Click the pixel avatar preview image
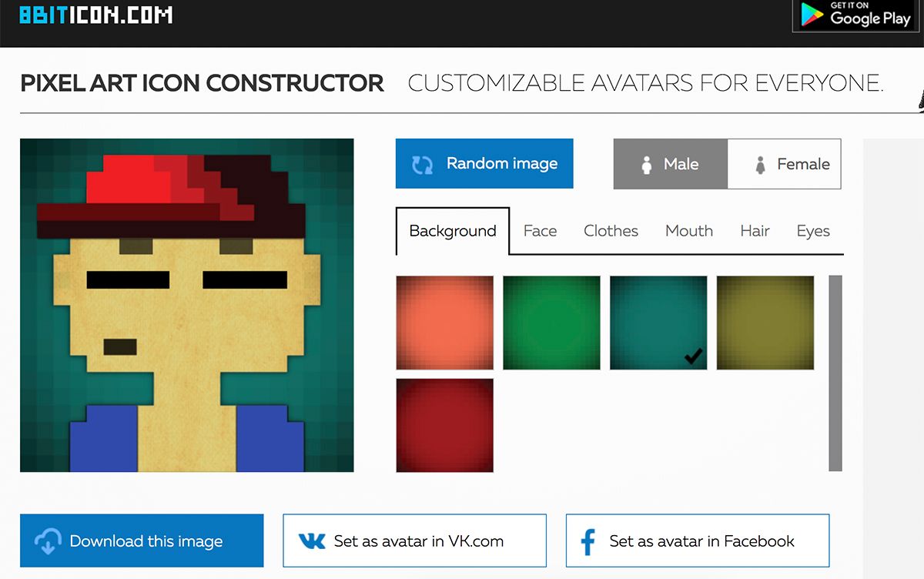 point(187,305)
